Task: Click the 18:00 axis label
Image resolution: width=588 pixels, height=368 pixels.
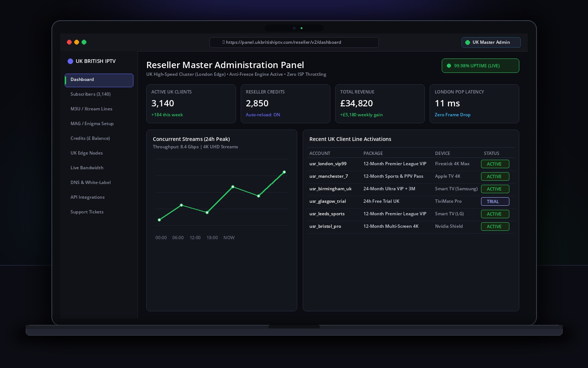Action: [x=212, y=238]
